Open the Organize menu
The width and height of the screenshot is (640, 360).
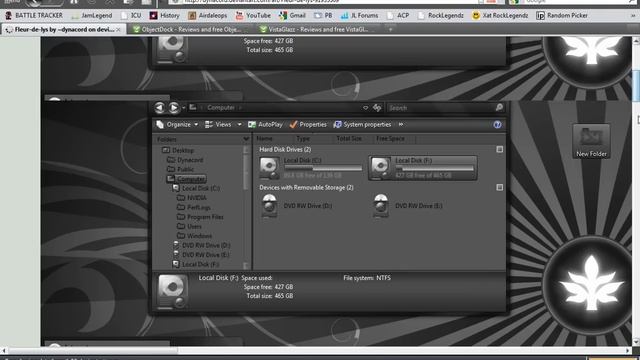(177, 124)
